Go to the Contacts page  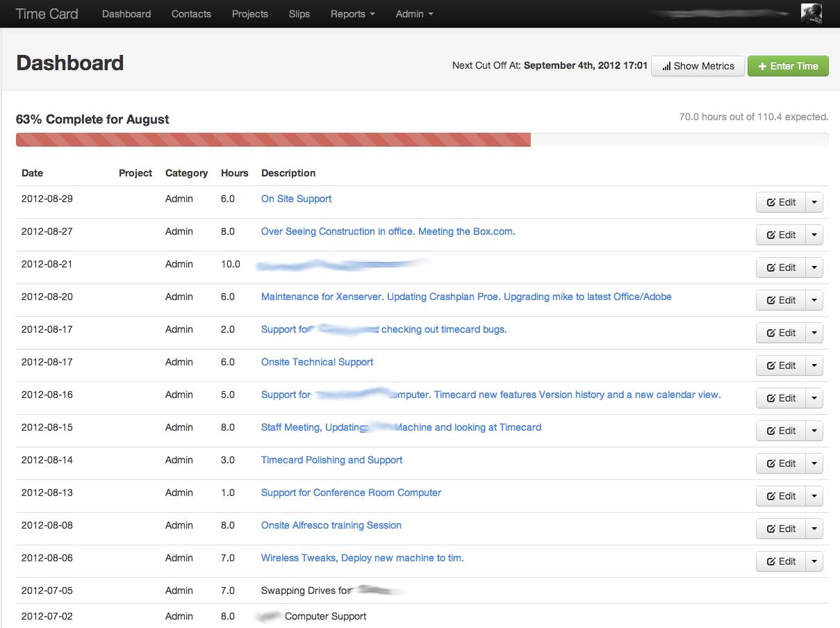(x=191, y=14)
